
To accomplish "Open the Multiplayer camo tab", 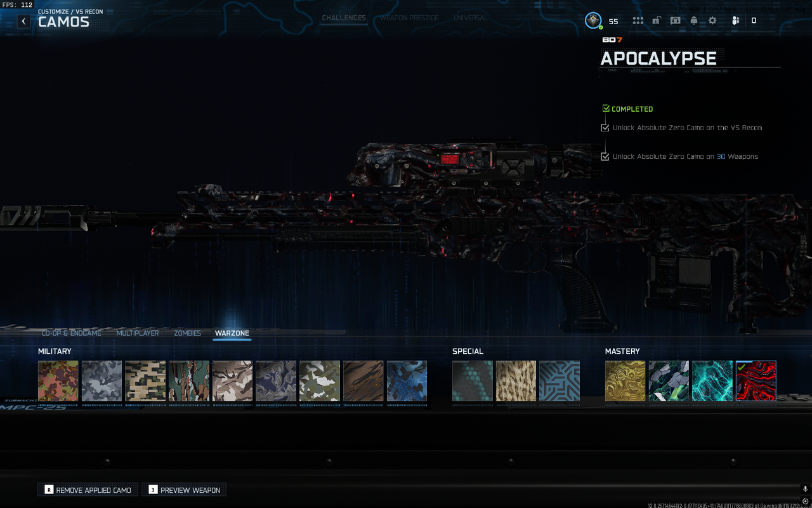I will coord(138,333).
